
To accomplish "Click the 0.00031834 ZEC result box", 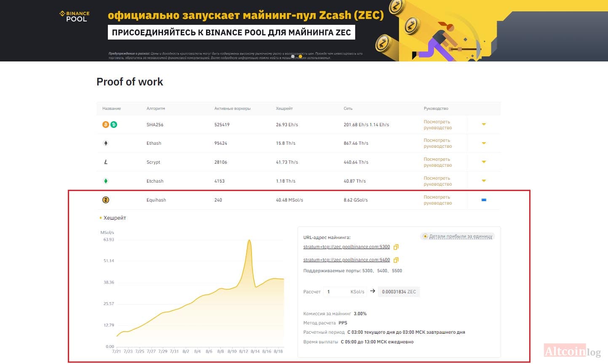I will click(399, 292).
